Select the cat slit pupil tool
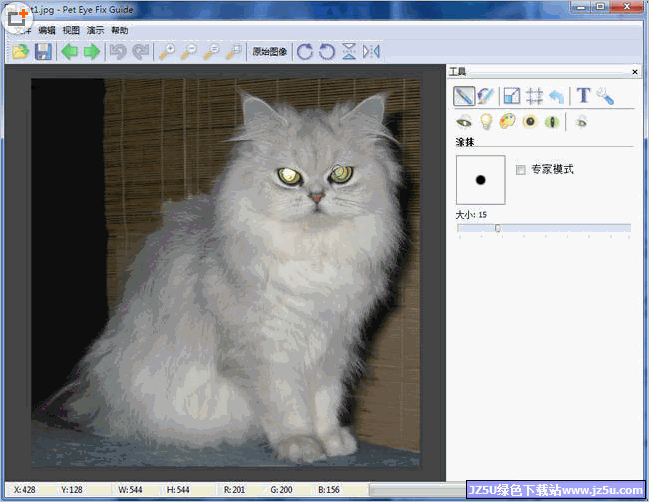Viewport: 649px width, 502px height. (x=551, y=122)
